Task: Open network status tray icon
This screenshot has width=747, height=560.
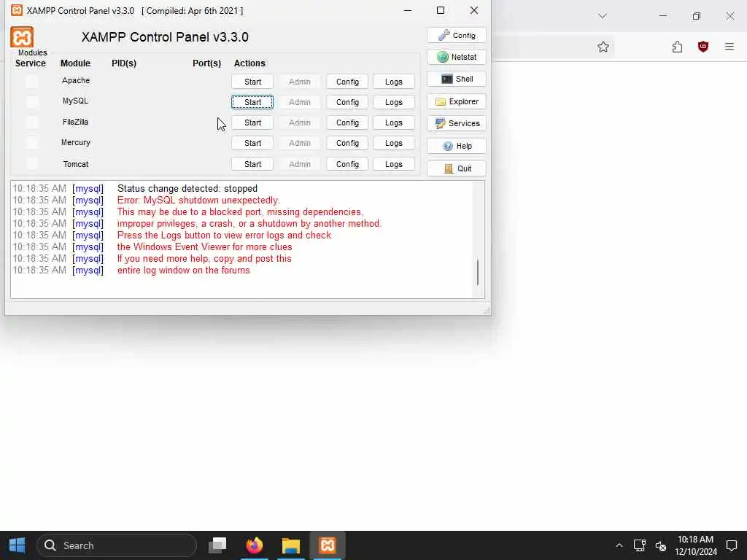Action: (639, 545)
